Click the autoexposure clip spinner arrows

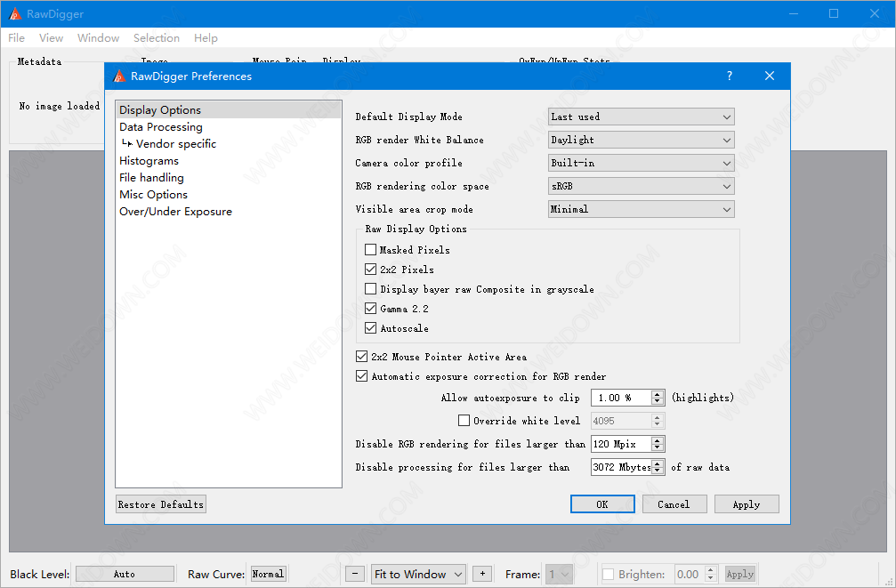click(658, 398)
